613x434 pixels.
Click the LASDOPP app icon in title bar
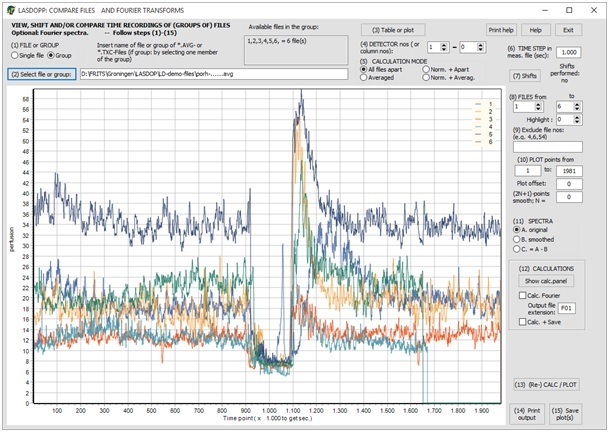coord(11,10)
